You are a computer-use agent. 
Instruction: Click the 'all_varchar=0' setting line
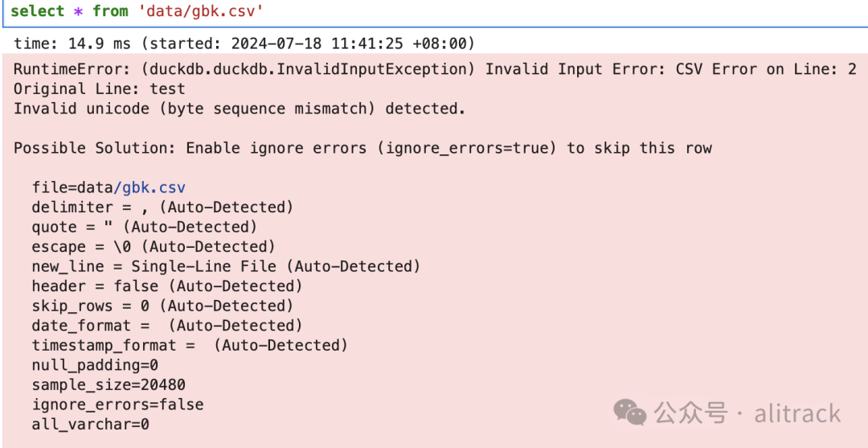point(90,424)
